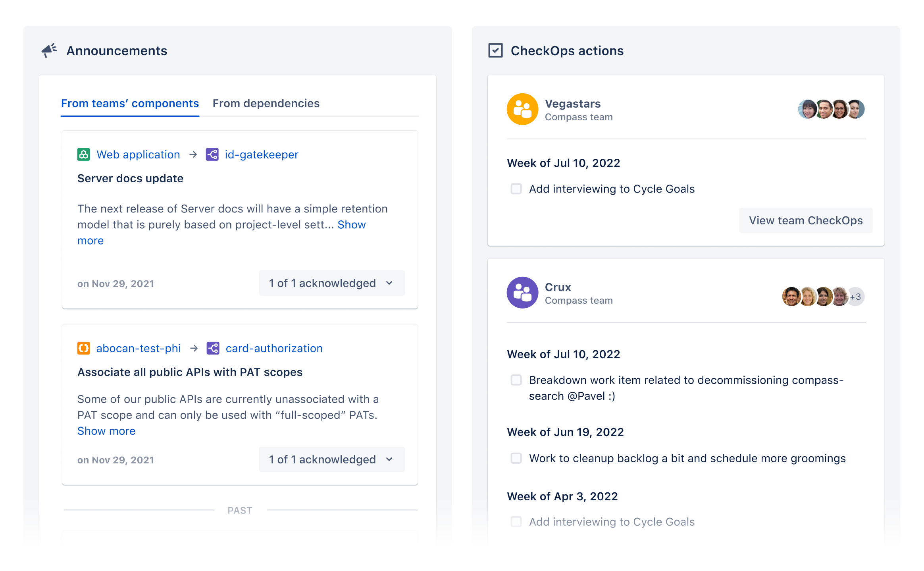
Task: Check Add interviewing to Cycle Goals for Vegastars
Action: [516, 189]
